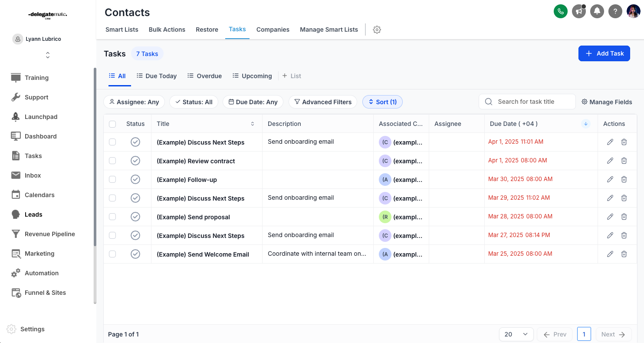The width and height of the screenshot is (644, 343).
Task: Mark the Follow-up task status complete
Action: (x=135, y=179)
